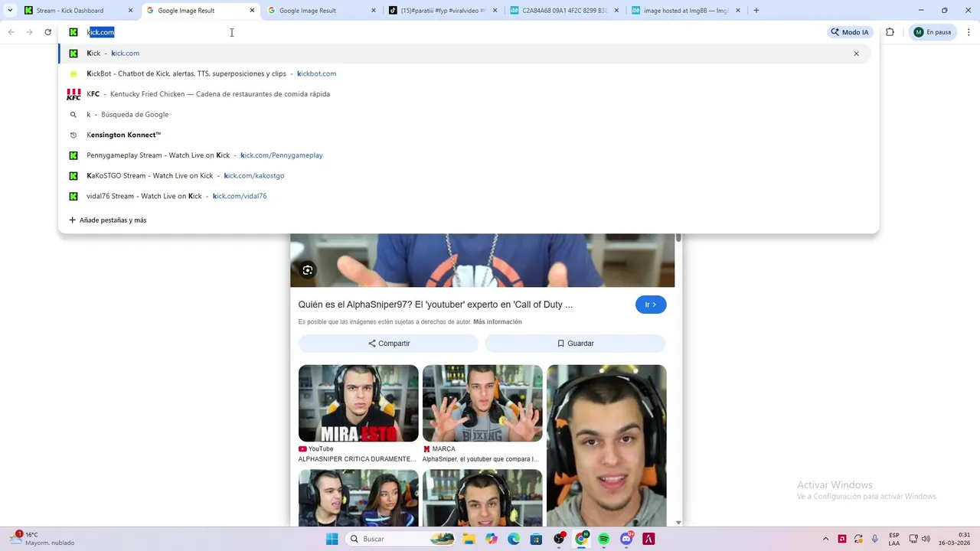Open the ESP LAA language switcher
Screen dimensions: 980x551
pos(894,539)
